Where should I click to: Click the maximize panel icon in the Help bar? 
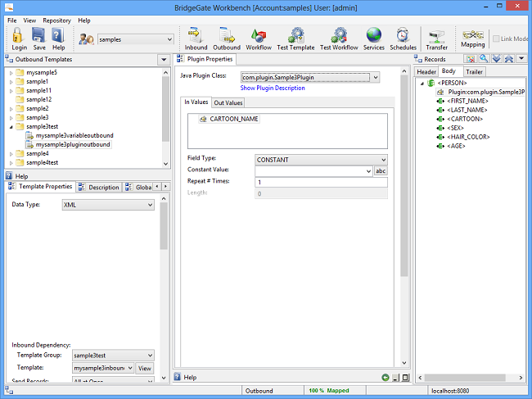coord(405,377)
